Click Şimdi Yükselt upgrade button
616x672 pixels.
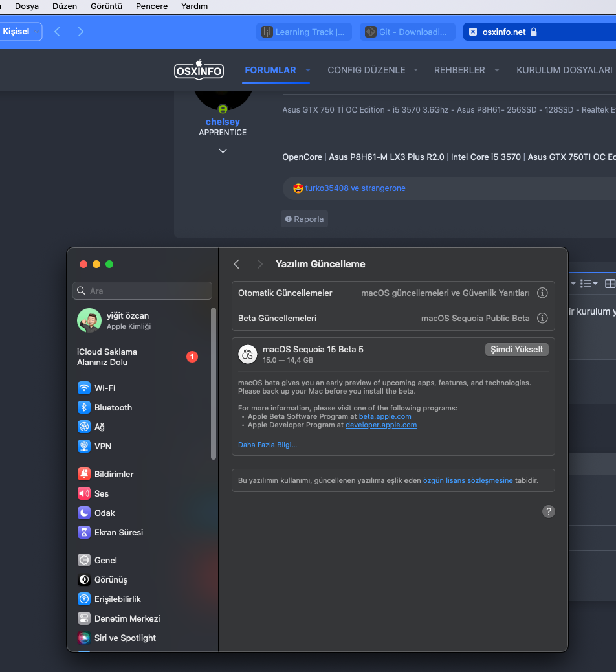tap(516, 350)
